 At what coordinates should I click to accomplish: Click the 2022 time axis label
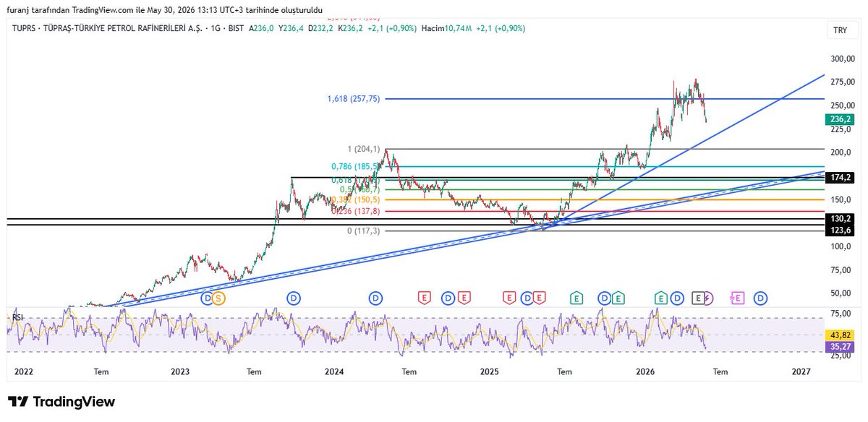(24, 371)
